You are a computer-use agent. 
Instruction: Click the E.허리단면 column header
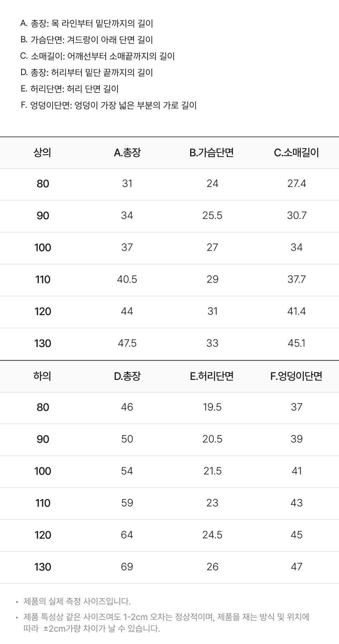212,376
